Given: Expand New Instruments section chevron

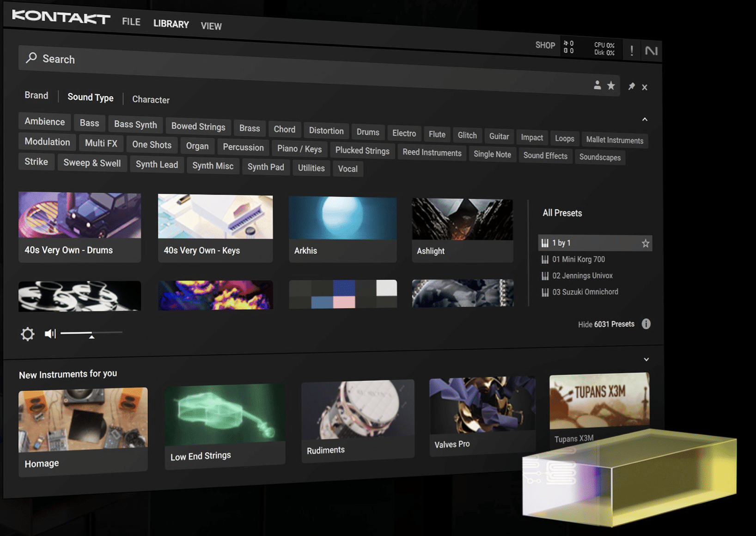Looking at the screenshot, I should [x=646, y=359].
